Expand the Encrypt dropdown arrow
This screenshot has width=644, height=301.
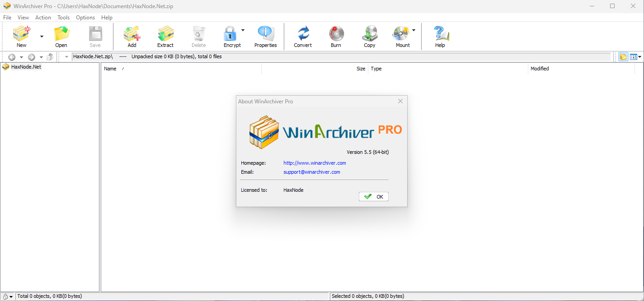[243, 30]
